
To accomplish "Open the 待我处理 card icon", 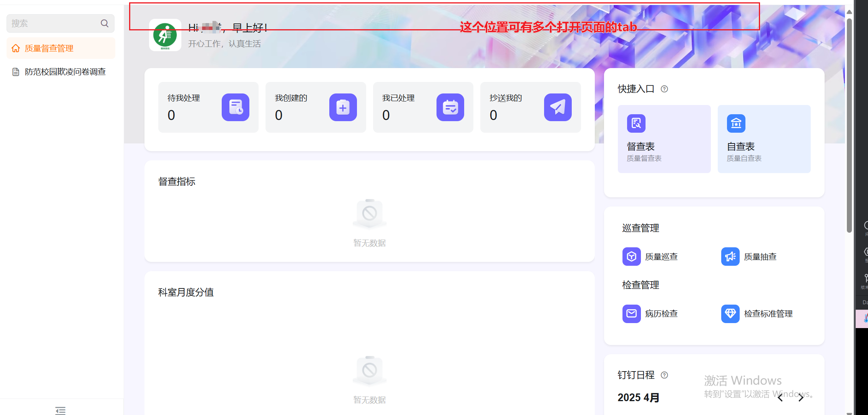I will click(x=236, y=107).
